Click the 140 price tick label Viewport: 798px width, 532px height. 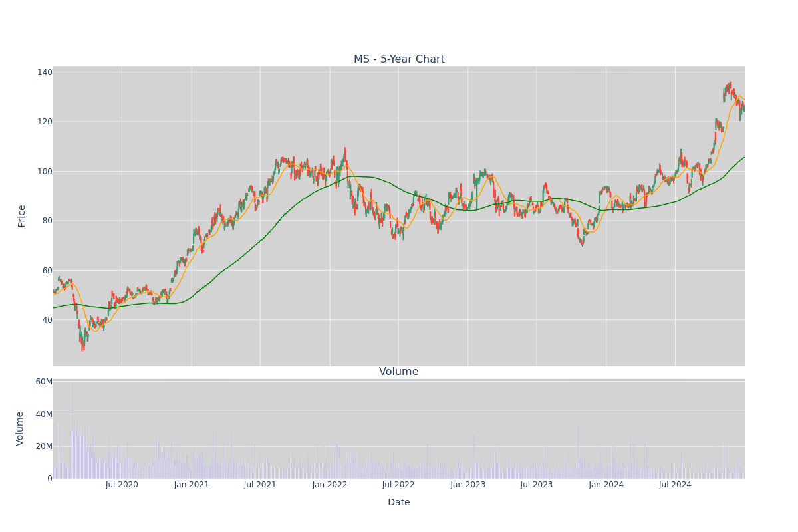tap(45, 72)
